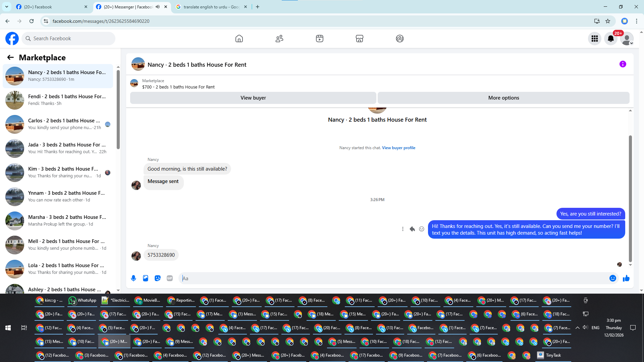644x362 pixels.
Task: Open the attach photo icon
Action: [146, 278]
